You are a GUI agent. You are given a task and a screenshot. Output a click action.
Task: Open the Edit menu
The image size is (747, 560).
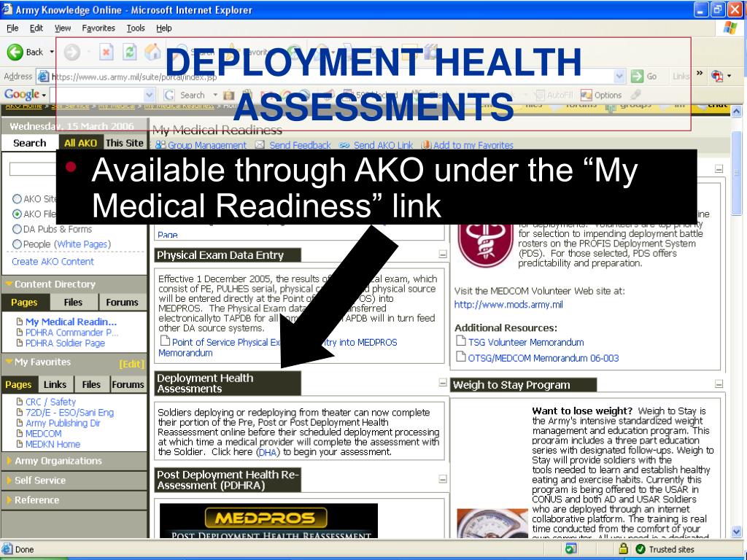pos(36,28)
